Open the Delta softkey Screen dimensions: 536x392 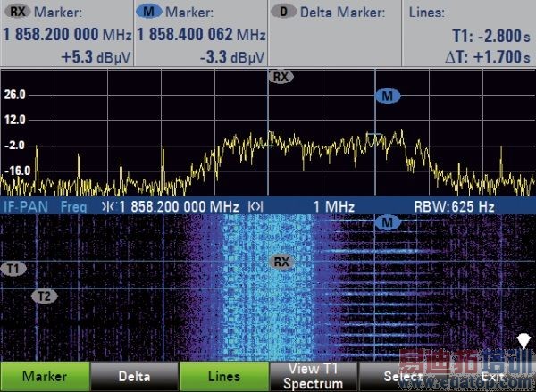[x=134, y=377]
